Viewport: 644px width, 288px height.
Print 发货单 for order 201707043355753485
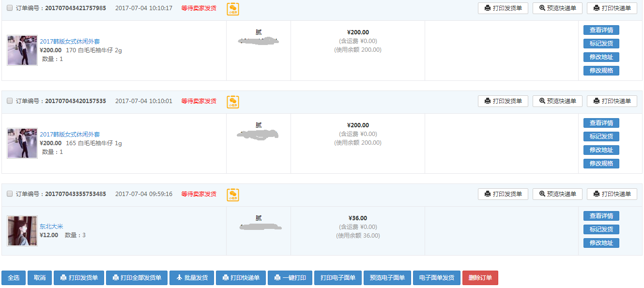503,194
